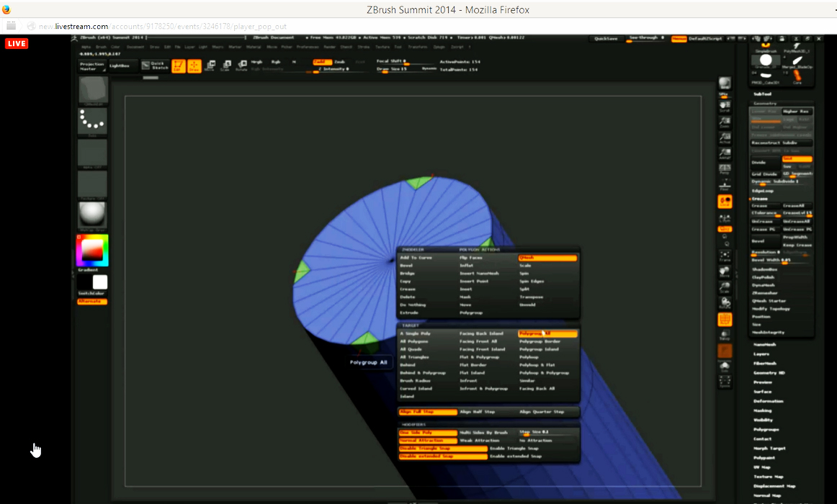Toggle Align Half Step option
This screenshot has height=504, width=837.
[486, 412]
